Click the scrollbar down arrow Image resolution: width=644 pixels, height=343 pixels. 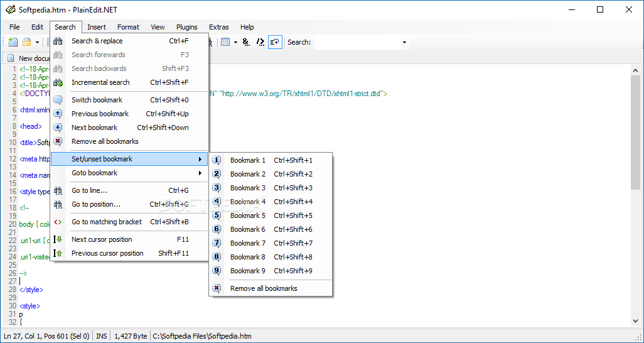(635, 321)
